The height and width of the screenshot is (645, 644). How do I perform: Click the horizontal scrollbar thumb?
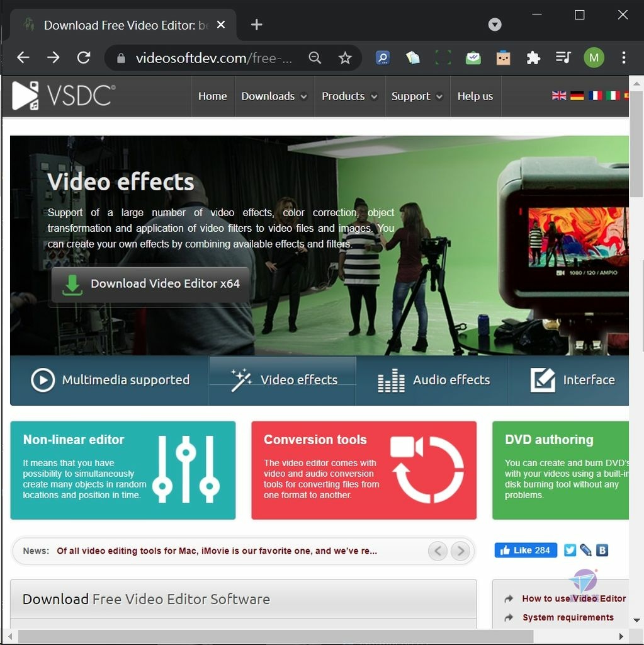[276, 636]
